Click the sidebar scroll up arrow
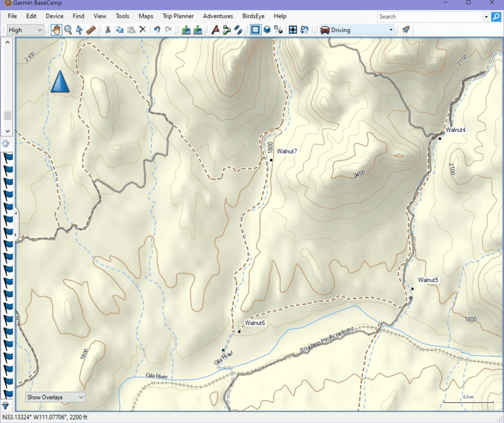Viewport: 504px width, 423px height. coord(8,42)
